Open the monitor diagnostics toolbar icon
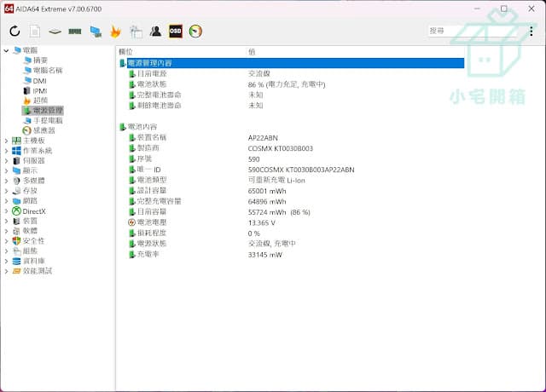Screen dimensions: 546x392 click(x=136, y=32)
